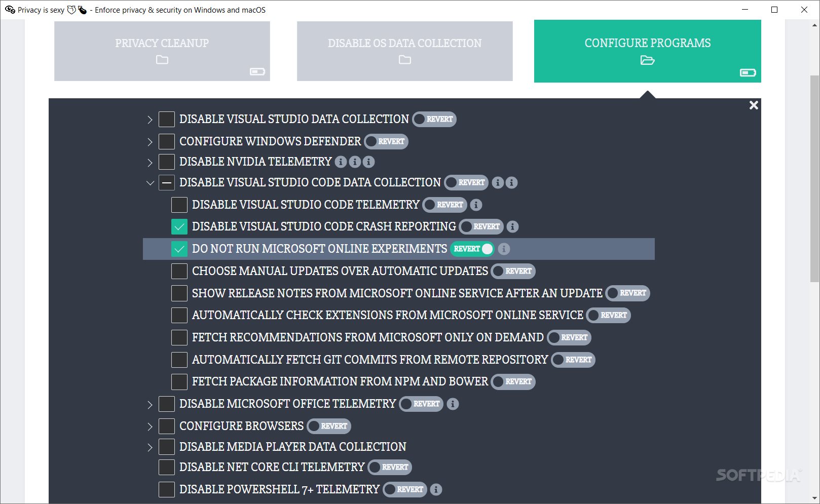Expand Disable NVIDIA Telemetry group
The height and width of the screenshot is (504, 820).
[x=150, y=163]
